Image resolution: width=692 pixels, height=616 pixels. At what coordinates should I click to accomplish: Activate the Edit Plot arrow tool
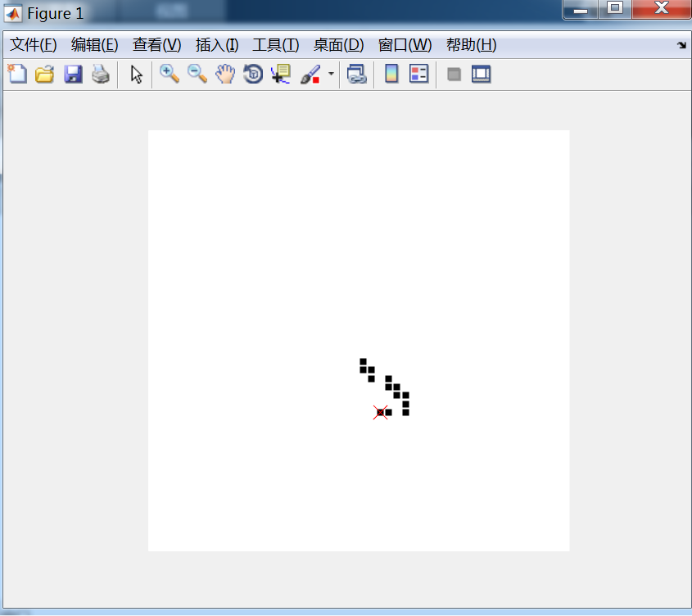(137, 75)
